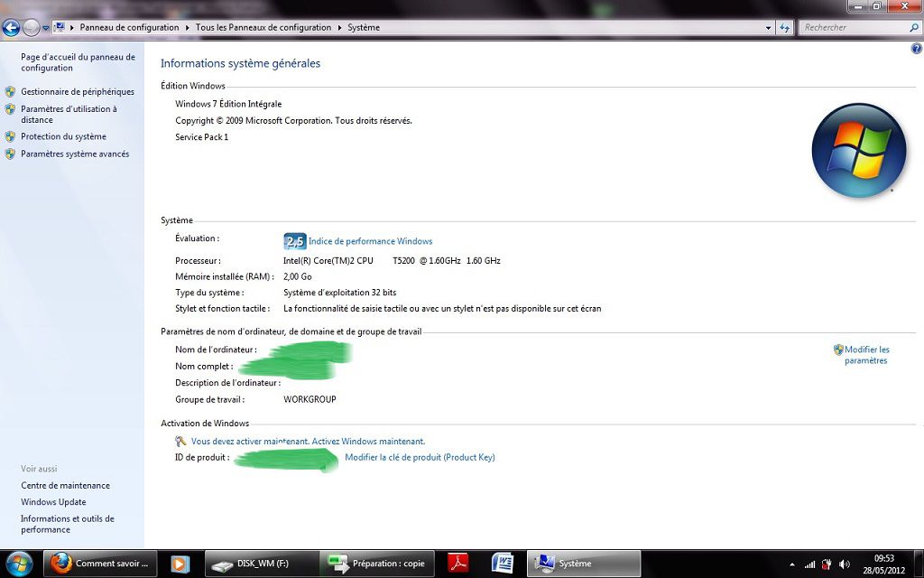Open Protection du système link
Screen dimensions: 924x578
pyautogui.click(x=63, y=137)
